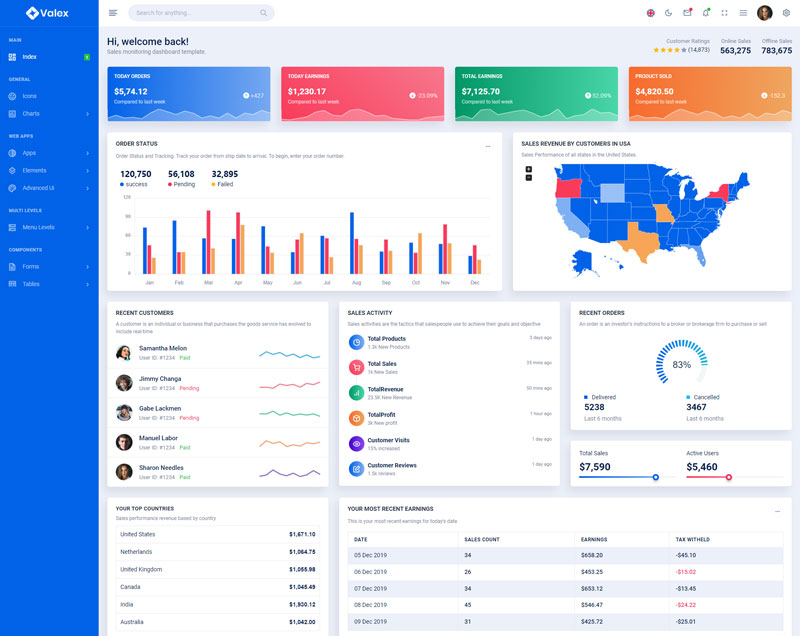This screenshot has height=636, width=800.
Task: Click the Customer Reviews activity icon
Action: [x=356, y=468]
